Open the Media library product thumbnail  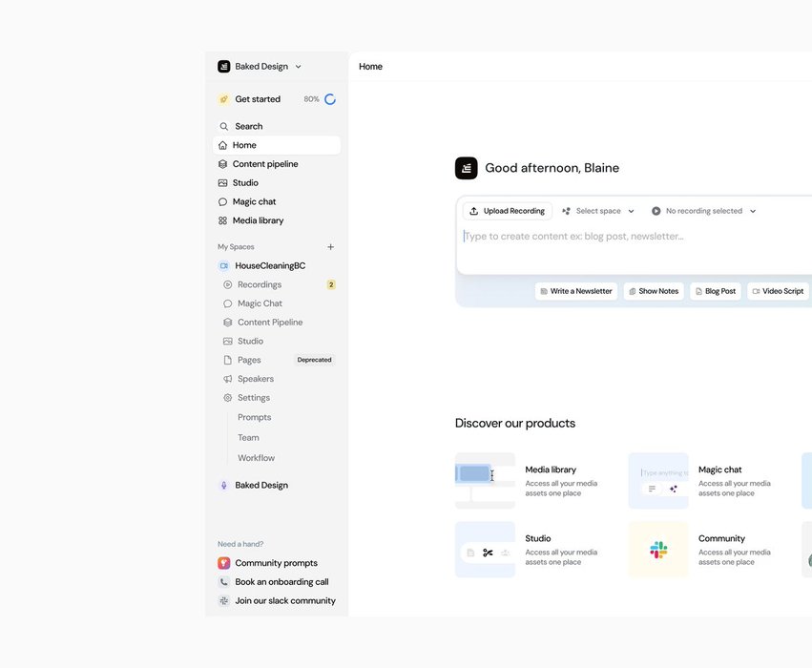(486, 481)
